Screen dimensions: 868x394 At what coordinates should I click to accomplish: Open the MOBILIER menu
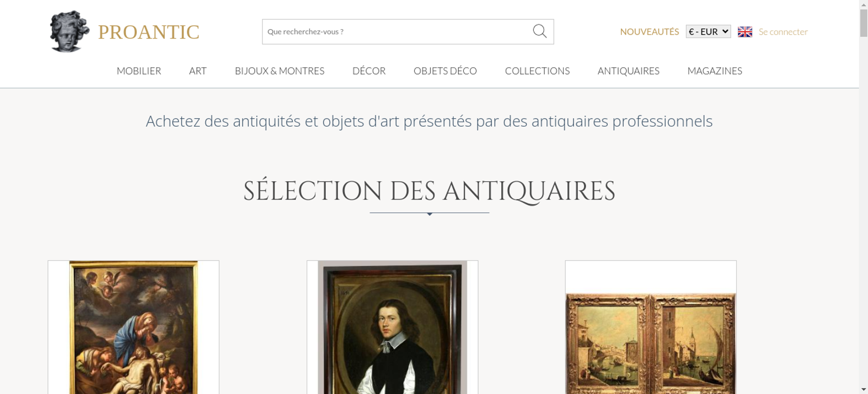tap(139, 71)
